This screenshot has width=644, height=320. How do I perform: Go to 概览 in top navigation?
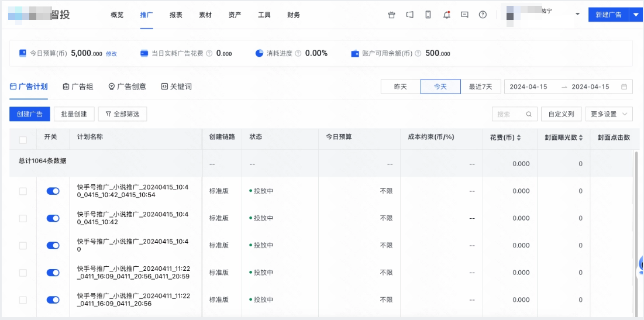point(117,15)
